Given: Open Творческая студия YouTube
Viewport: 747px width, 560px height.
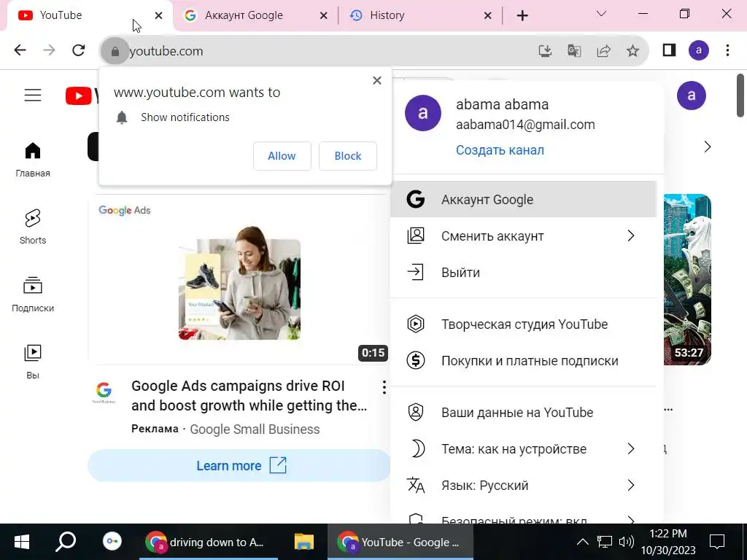Looking at the screenshot, I should point(524,324).
